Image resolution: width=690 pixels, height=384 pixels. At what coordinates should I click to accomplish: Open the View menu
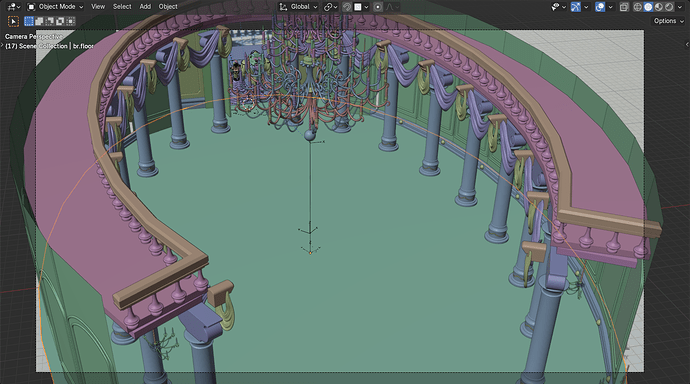pos(98,7)
